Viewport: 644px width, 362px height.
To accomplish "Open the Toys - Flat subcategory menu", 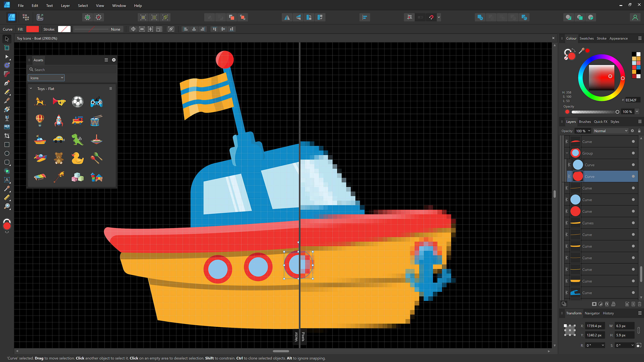I will click(111, 88).
